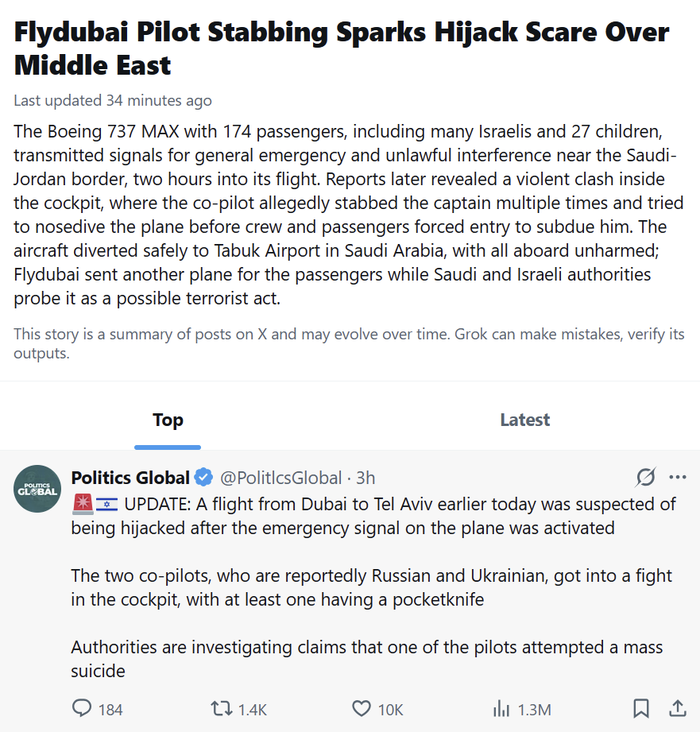Click the Grok slash circle icon

(x=646, y=477)
